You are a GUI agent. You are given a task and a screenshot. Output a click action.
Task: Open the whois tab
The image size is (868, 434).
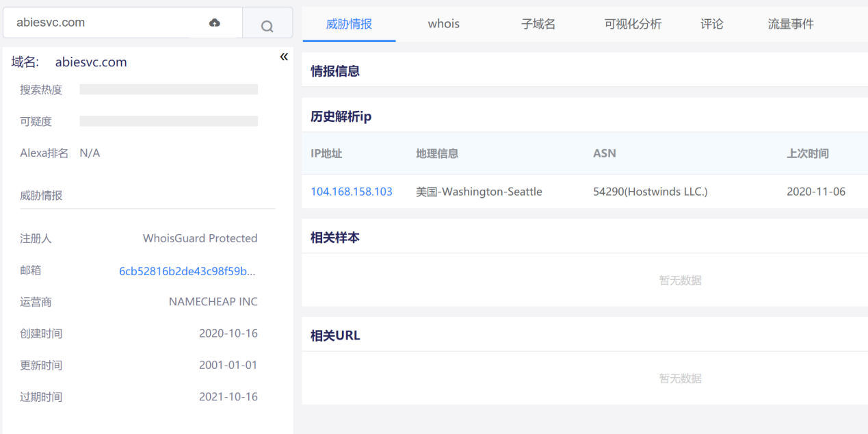[444, 24]
